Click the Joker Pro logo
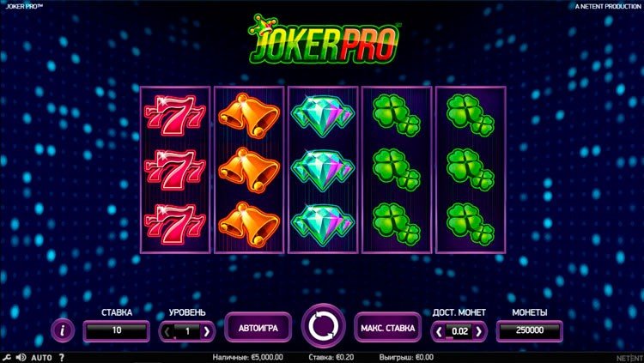 tap(324, 39)
